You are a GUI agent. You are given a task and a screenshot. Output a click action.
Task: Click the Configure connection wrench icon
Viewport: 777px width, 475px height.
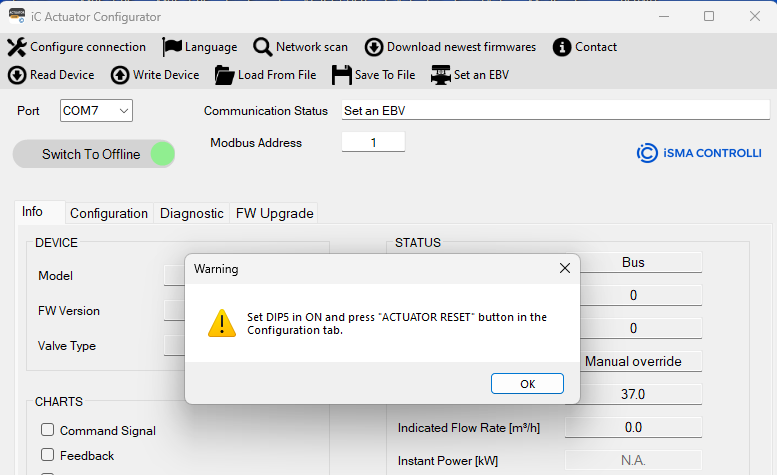tap(16, 47)
